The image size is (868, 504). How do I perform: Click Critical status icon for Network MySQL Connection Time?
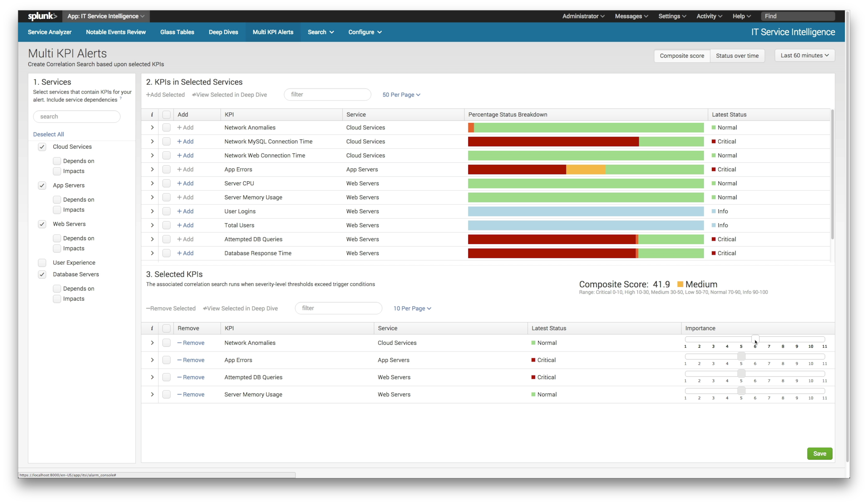[x=714, y=141]
